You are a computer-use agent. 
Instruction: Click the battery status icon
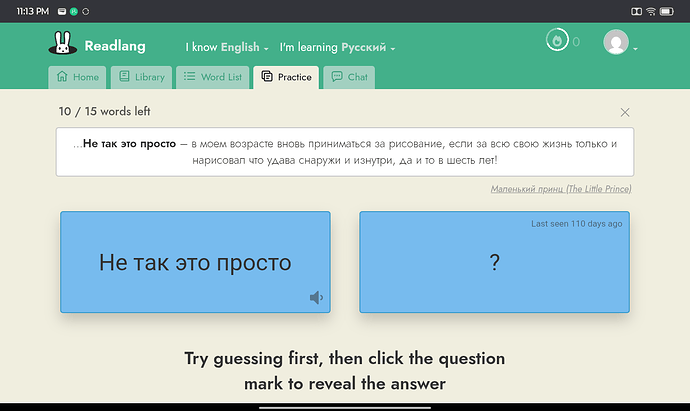(x=666, y=11)
